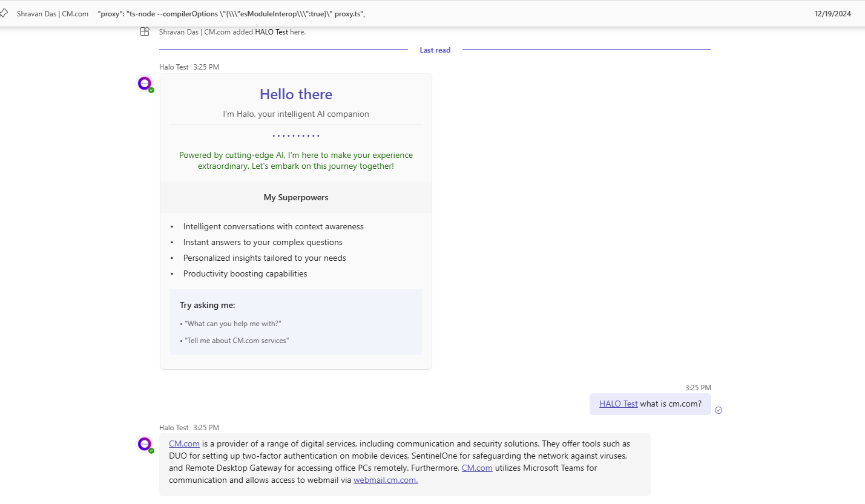This screenshot has width=865, height=504.
Task: Click the HALO Test mention in the sent message
Action: pos(619,404)
